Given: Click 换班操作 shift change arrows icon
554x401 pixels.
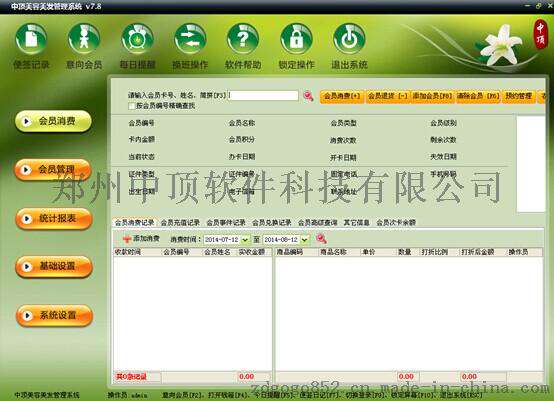Looking at the screenshot, I should pyautogui.click(x=190, y=39).
